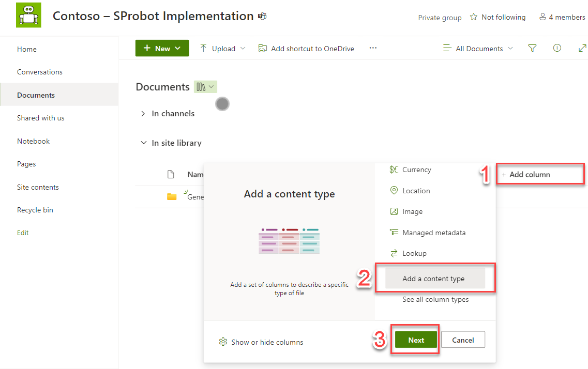Click See all column types
The width and height of the screenshot is (588, 369).
click(x=435, y=299)
